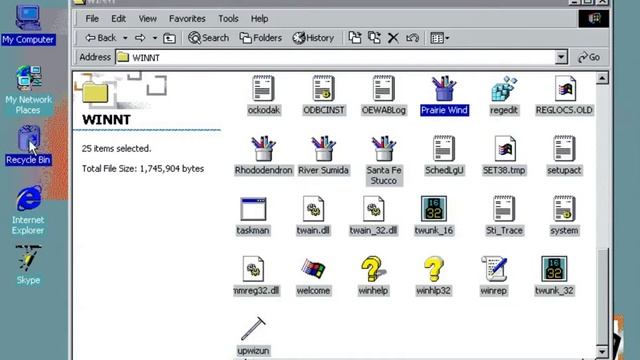Select My Computer on the desktop
Screen dimensions: 640x360
click(x=28, y=25)
